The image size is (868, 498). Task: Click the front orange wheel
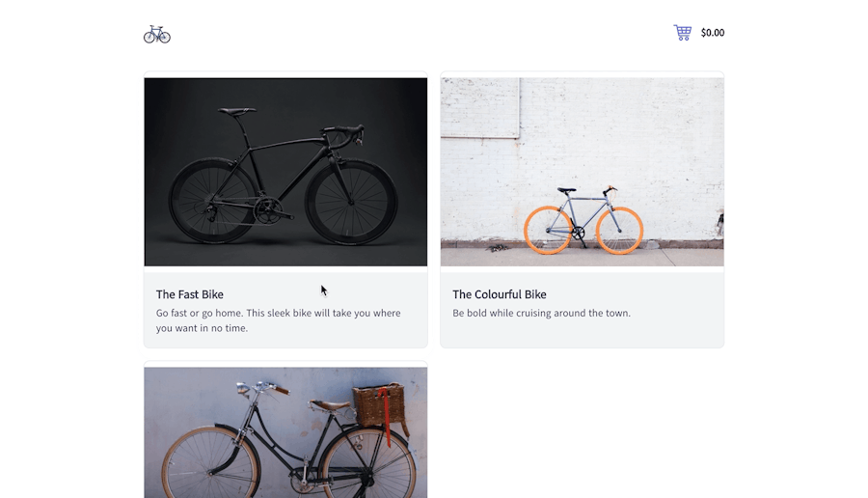point(619,231)
